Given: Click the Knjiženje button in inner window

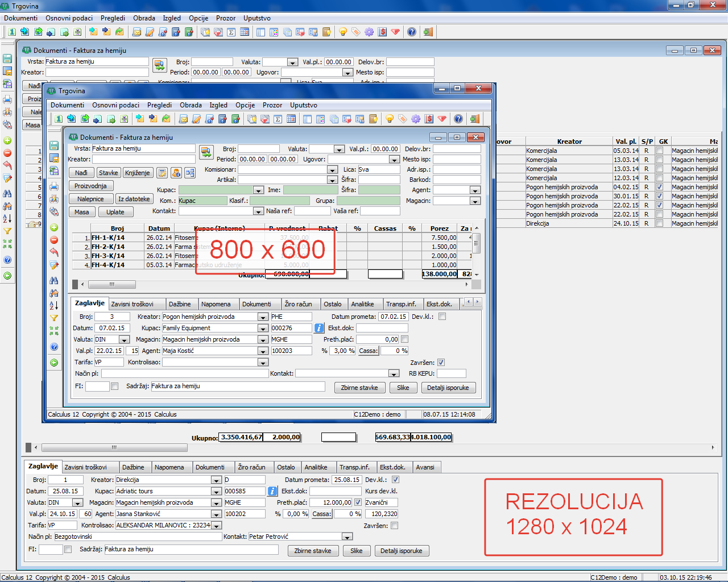Looking at the screenshot, I should pyautogui.click(x=138, y=173).
